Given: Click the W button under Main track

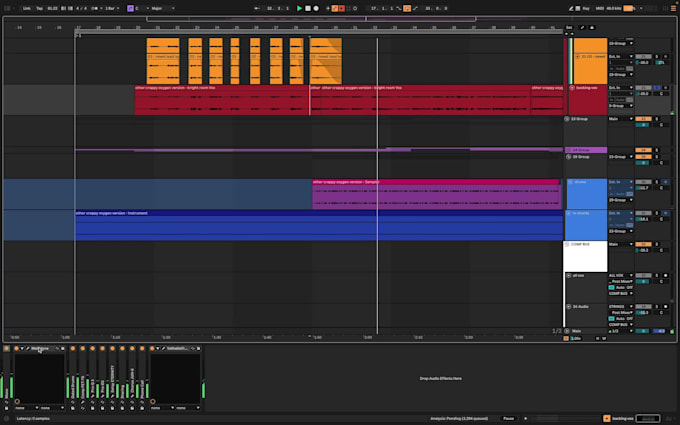Looking at the screenshot, I should 604,339.
